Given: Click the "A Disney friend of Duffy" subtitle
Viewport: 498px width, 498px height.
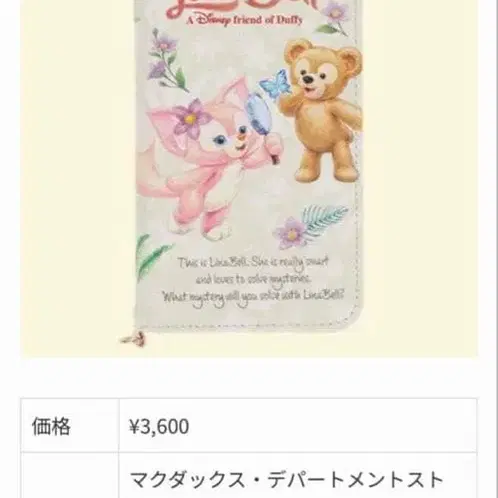Looking at the screenshot, I should [244, 20].
